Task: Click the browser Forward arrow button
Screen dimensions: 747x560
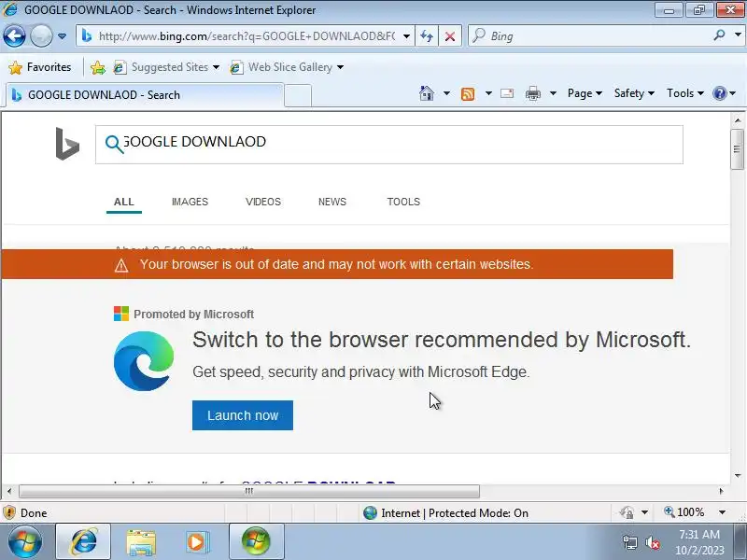Action: coord(41,35)
